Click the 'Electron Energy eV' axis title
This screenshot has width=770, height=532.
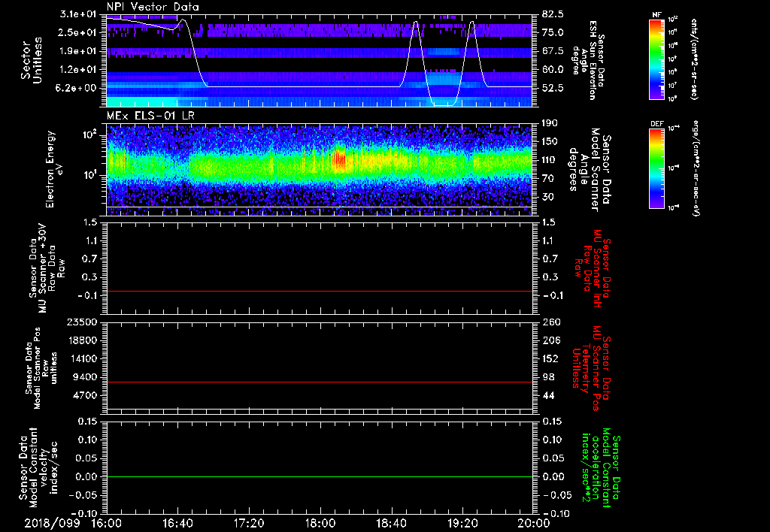click(x=55, y=169)
